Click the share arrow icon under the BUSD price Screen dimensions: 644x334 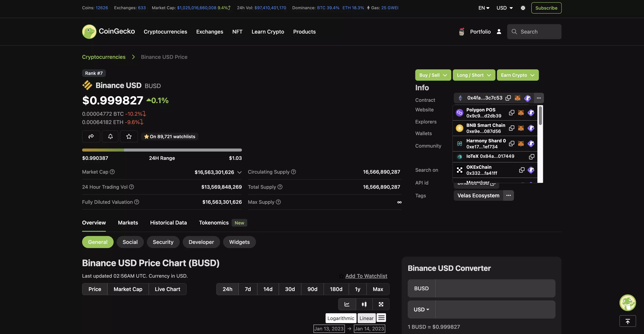tap(91, 136)
